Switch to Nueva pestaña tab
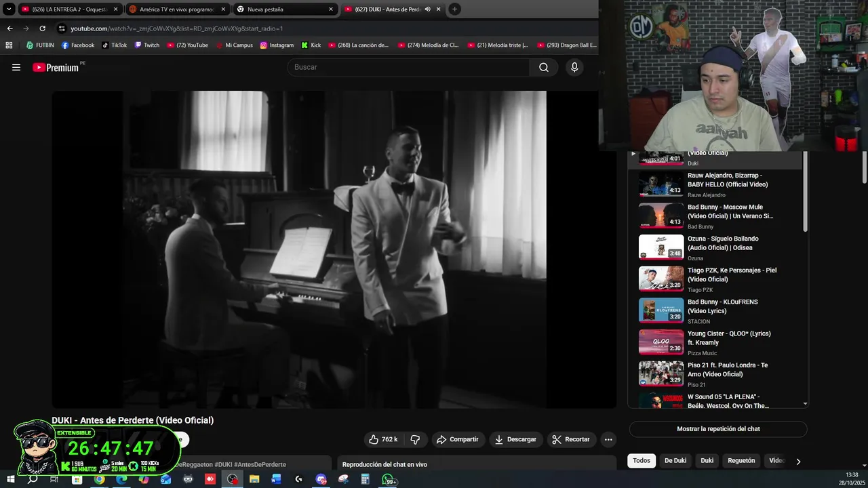868x488 pixels. [x=285, y=9]
